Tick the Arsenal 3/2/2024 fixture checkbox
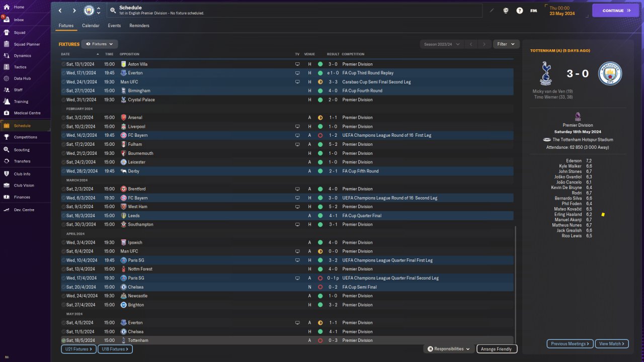 (63, 118)
